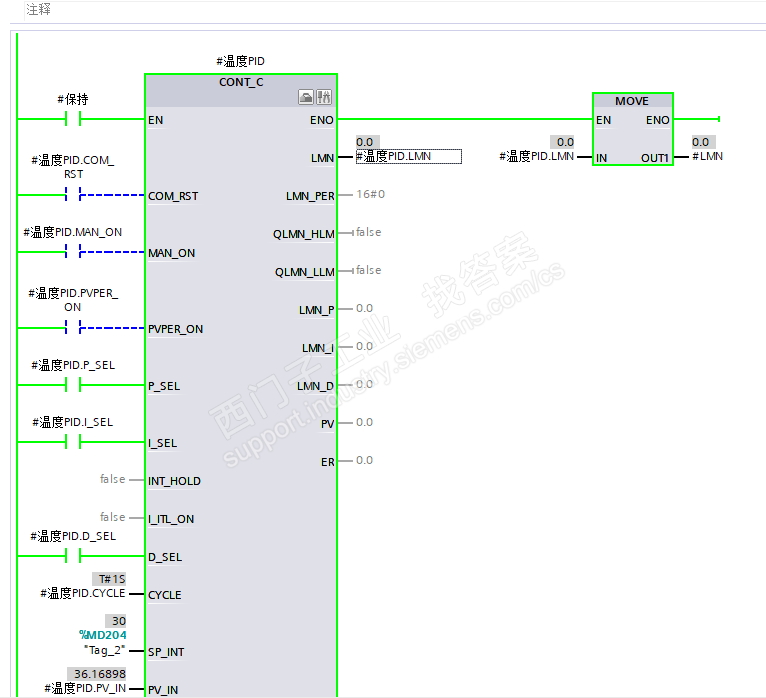The width and height of the screenshot is (766, 698).
Task: Click the LMN_I output value 0.0
Action: point(364,346)
